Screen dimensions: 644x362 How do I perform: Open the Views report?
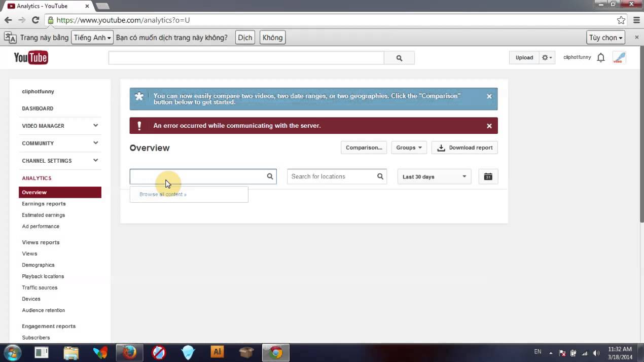point(29,254)
